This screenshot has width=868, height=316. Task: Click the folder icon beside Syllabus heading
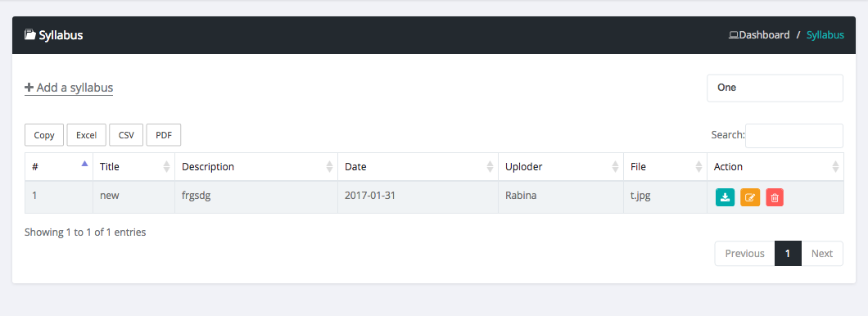coord(30,35)
